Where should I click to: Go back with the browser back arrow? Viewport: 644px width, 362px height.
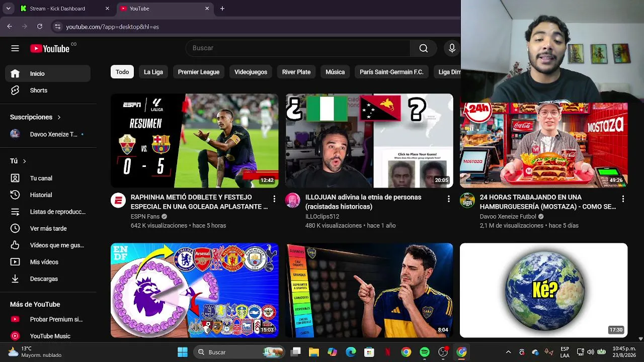point(10,26)
